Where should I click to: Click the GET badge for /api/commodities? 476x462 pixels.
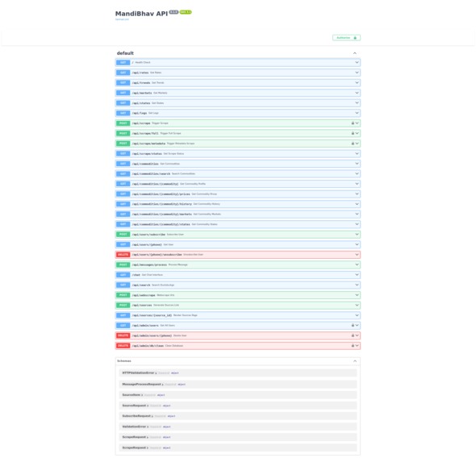click(x=123, y=164)
